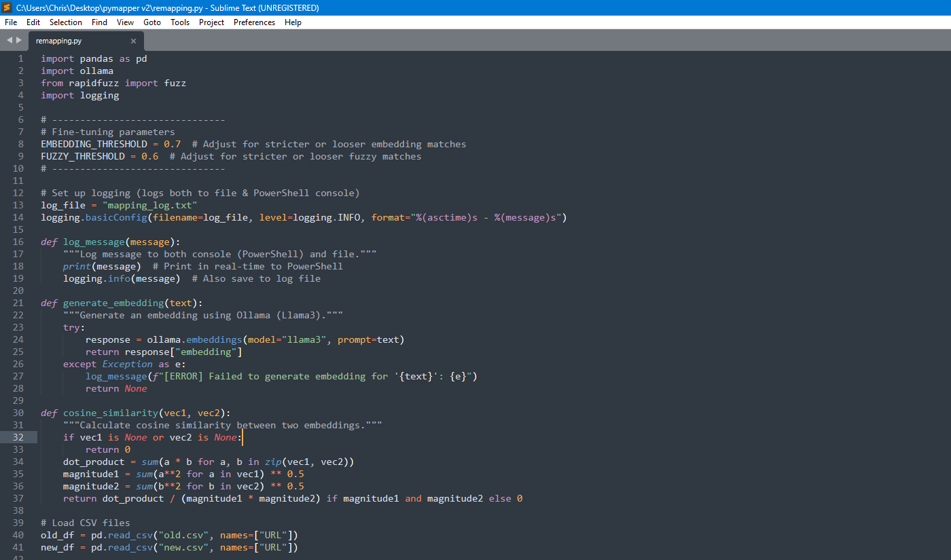This screenshot has width=951, height=560.
Task: Click on 'import pandas as pd' text
Action: tap(94, 58)
